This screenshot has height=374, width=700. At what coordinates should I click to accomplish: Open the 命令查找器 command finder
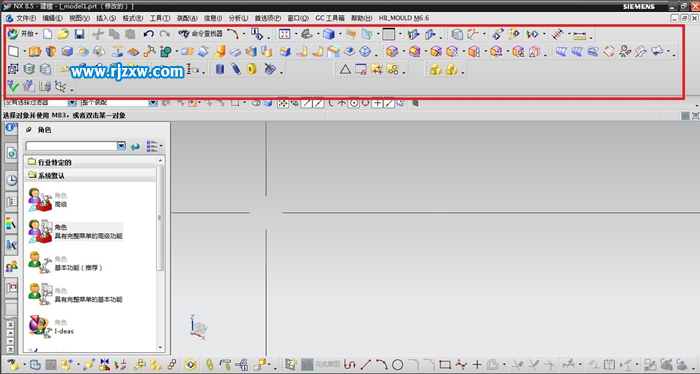[x=200, y=34]
